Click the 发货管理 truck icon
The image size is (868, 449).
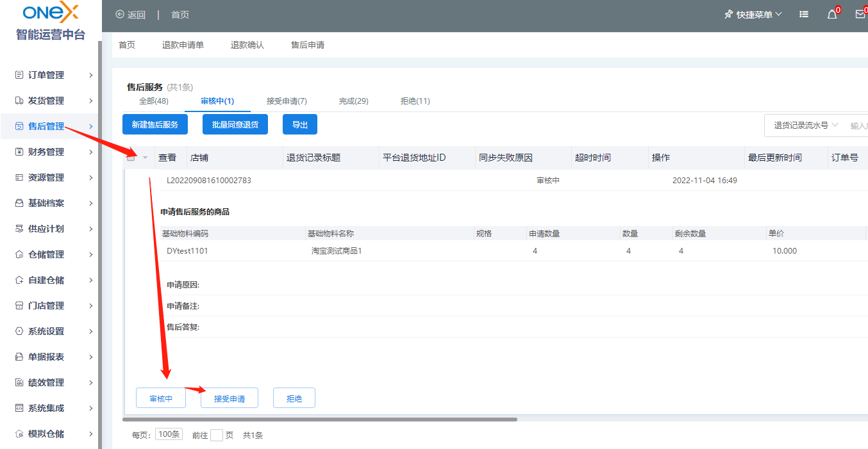click(x=19, y=101)
